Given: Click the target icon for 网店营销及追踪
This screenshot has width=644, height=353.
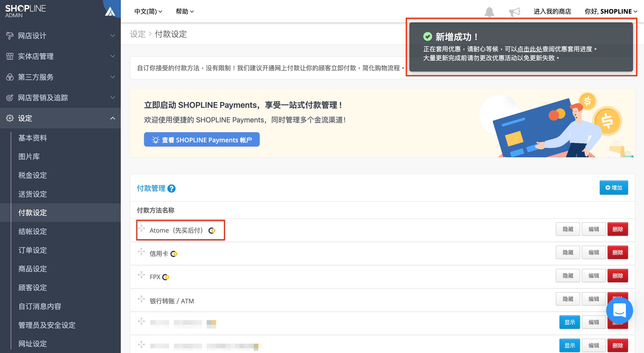Looking at the screenshot, I should tap(10, 98).
